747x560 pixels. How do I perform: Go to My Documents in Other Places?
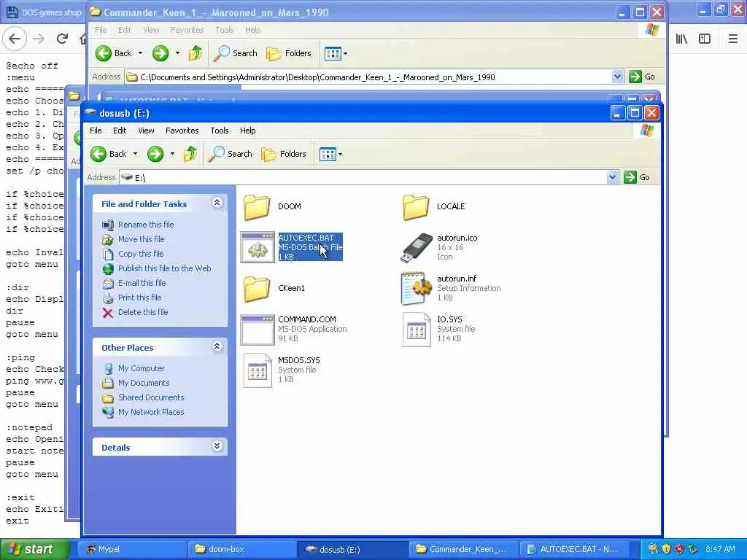[x=144, y=383]
